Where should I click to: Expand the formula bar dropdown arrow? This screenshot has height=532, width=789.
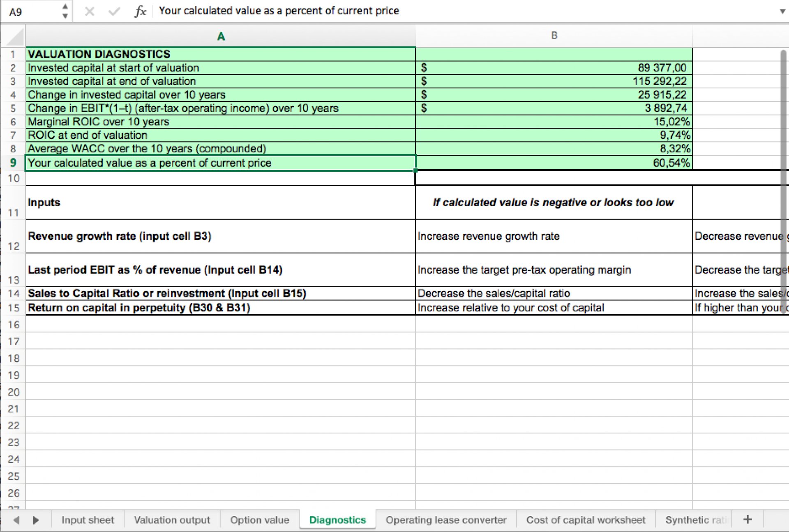coord(782,12)
